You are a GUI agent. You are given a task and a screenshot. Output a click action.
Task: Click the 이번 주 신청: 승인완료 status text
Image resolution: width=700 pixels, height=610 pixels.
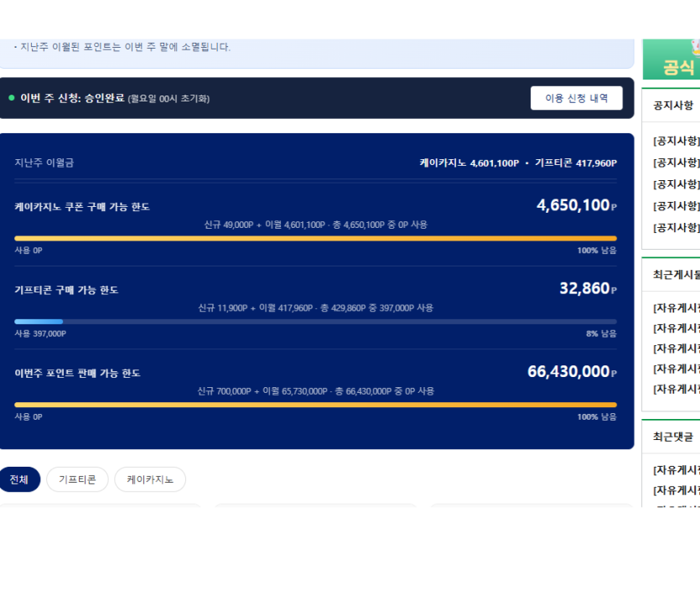[72, 98]
